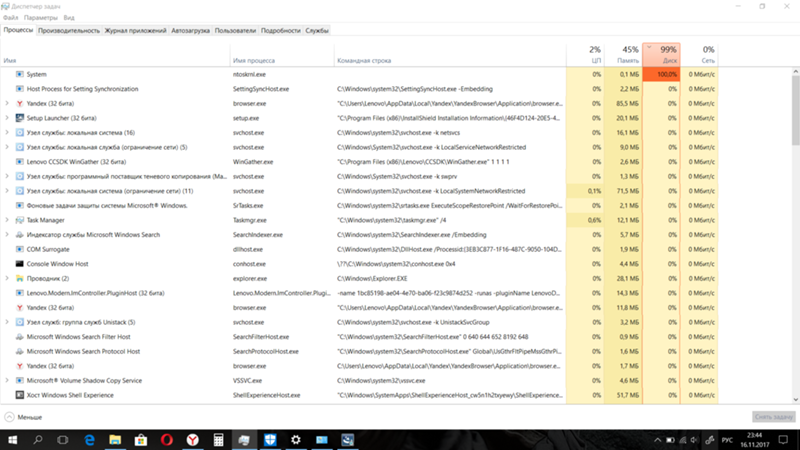Click the Lenovo CCSDK WinGather icon
The width and height of the screenshot is (800, 450).
click(19, 162)
